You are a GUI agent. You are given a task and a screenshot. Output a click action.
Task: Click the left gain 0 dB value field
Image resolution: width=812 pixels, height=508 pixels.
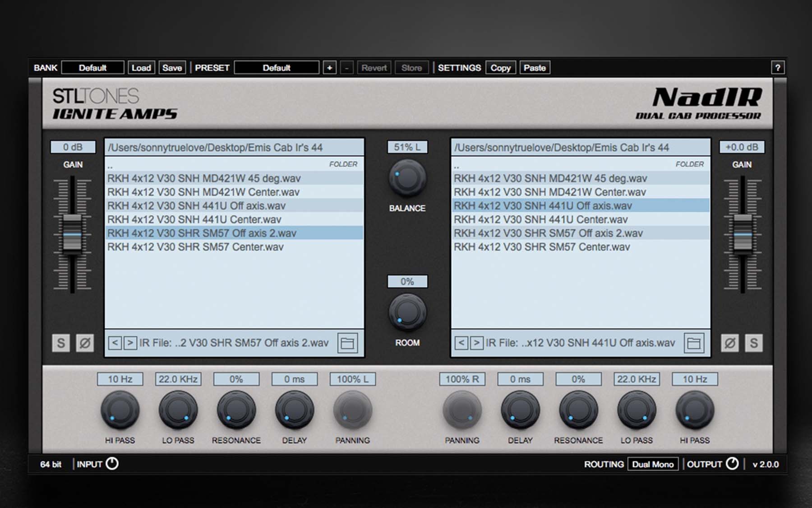click(x=73, y=147)
